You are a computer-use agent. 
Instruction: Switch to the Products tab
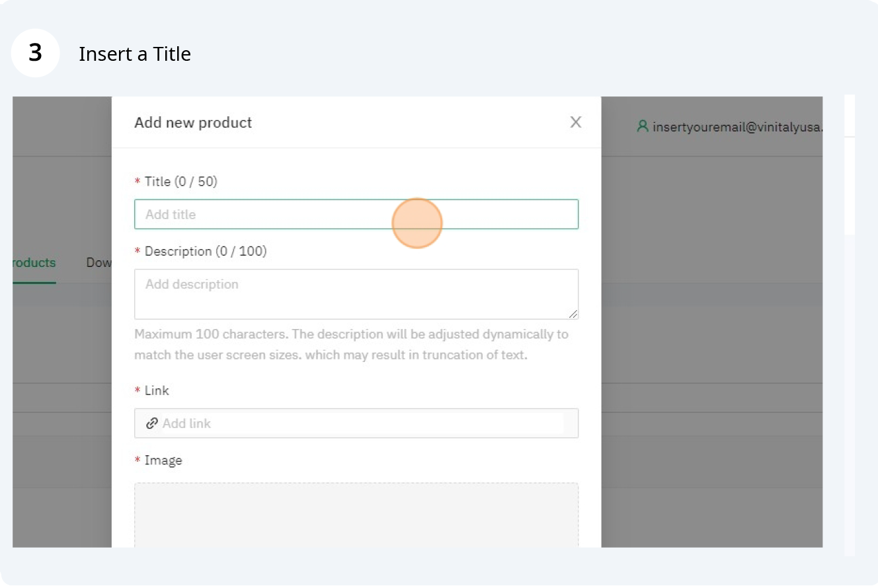[x=34, y=263]
